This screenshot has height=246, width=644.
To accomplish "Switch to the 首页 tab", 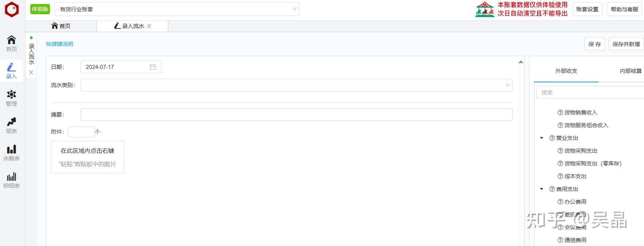I will click(x=61, y=26).
